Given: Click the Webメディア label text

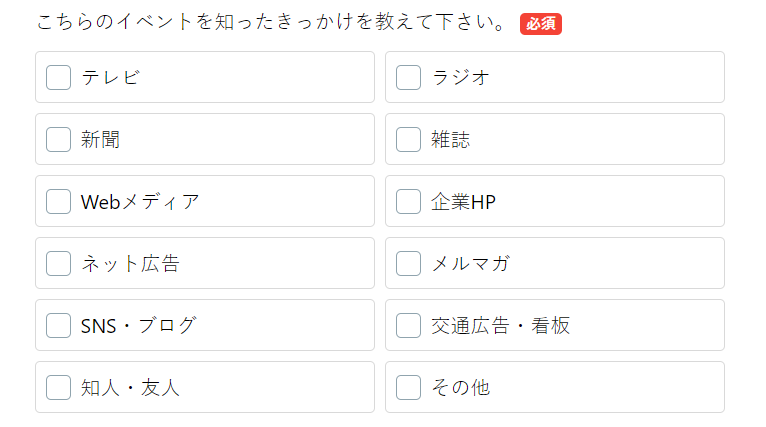Looking at the screenshot, I should [140, 201].
